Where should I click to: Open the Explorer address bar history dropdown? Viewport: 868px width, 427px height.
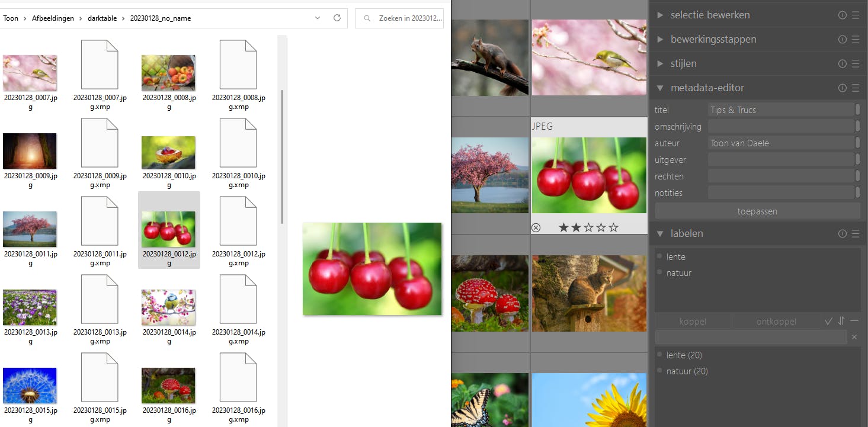point(319,18)
